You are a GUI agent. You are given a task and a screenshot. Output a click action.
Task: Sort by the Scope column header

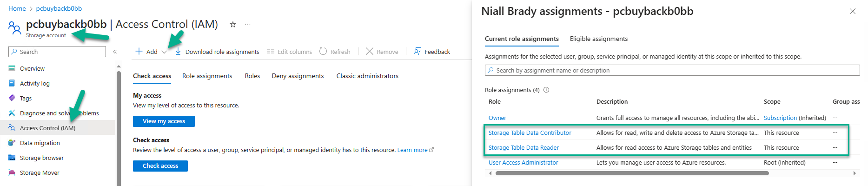coord(772,101)
